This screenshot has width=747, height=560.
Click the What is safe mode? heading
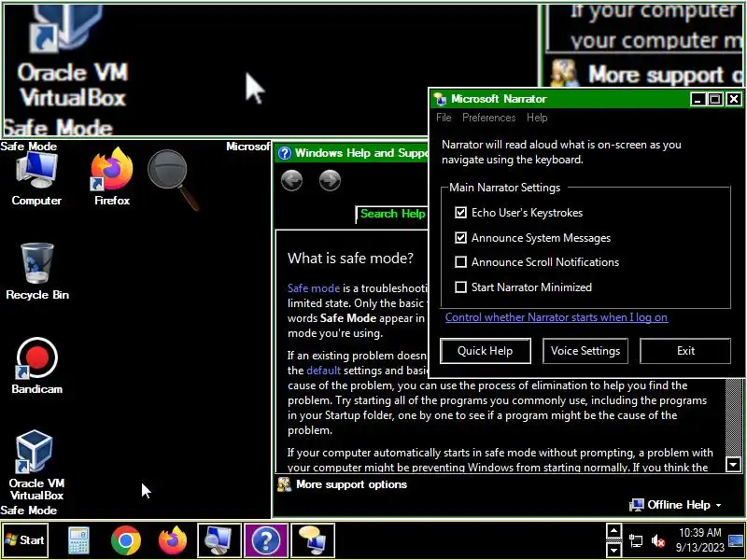351,259
